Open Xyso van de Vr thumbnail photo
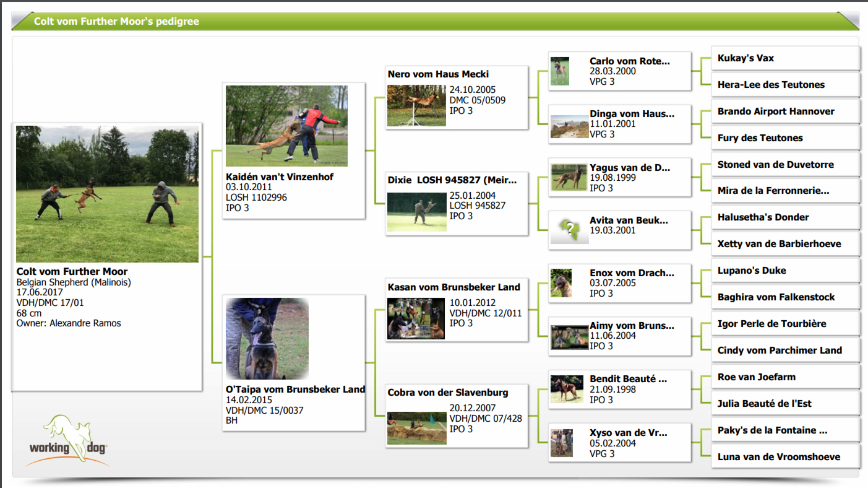The image size is (868, 488). (562, 443)
